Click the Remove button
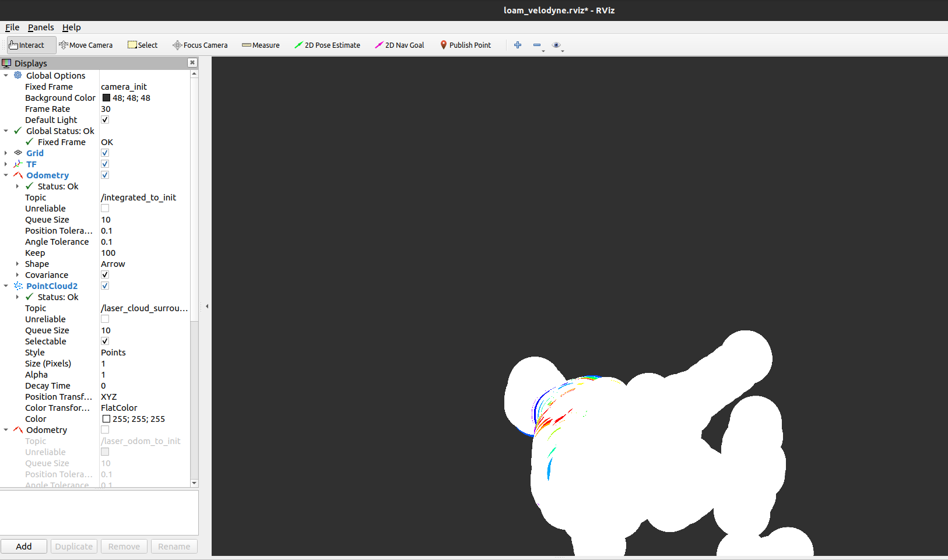This screenshot has width=948, height=560. (124, 546)
